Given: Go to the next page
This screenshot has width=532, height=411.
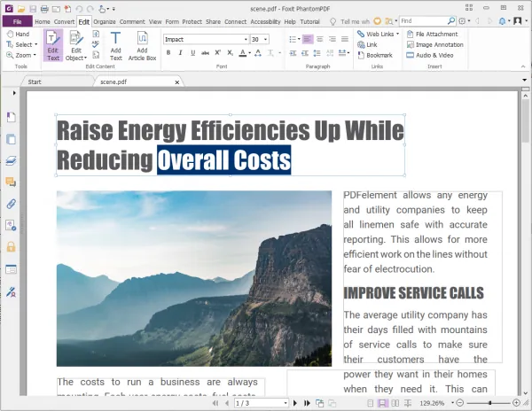Looking at the screenshot, I should [x=295, y=403].
